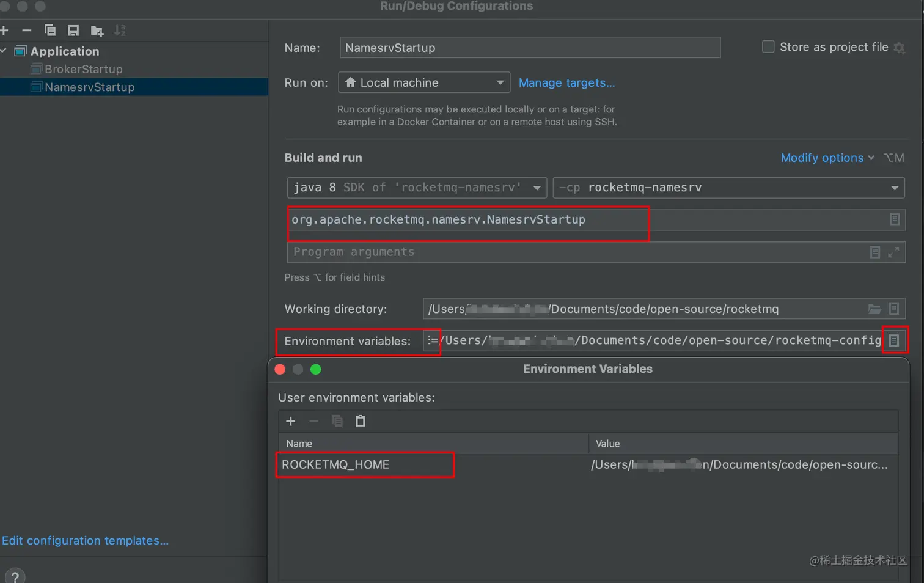Insert macro into Working directory field

[x=894, y=309]
